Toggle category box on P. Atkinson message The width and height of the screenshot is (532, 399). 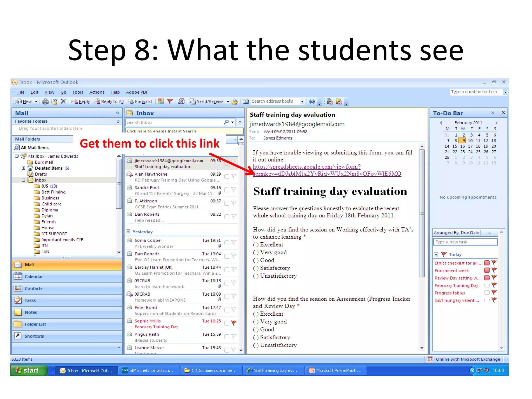click(x=227, y=203)
